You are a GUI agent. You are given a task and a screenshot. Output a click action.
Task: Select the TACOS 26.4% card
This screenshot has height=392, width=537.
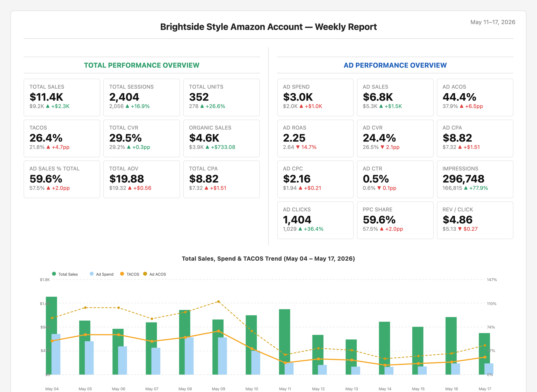click(62, 138)
